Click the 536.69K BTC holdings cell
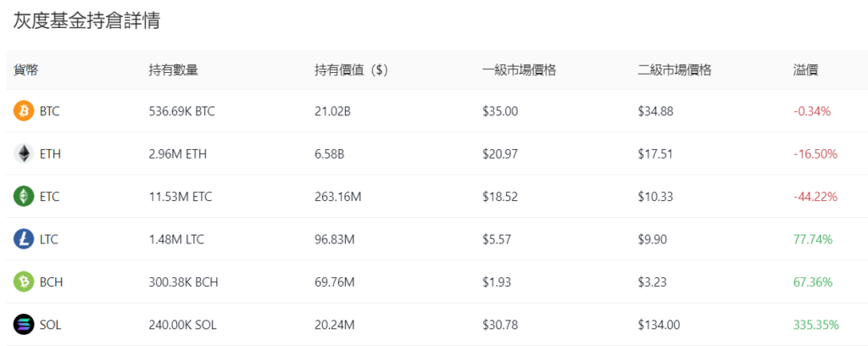Screen dimensions: 868x346 click(x=181, y=111)
